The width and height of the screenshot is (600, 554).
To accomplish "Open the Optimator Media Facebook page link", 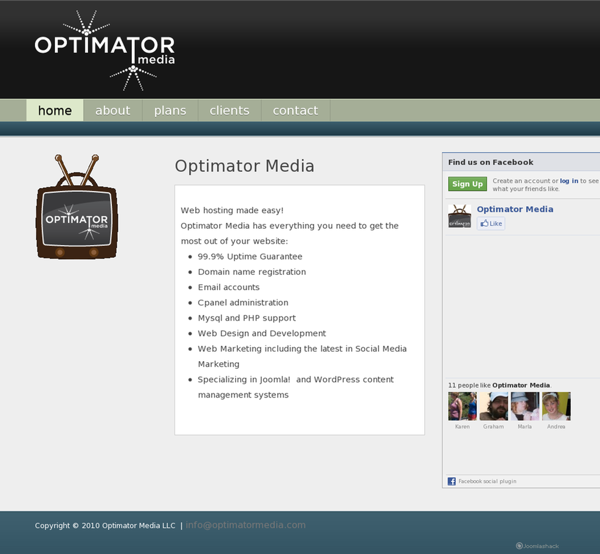I will click(x=515, y=209).
